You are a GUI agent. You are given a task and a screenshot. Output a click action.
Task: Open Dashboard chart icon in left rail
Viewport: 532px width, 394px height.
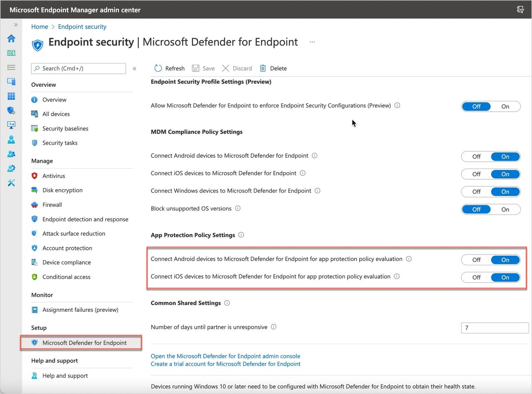tap(11, 53)
